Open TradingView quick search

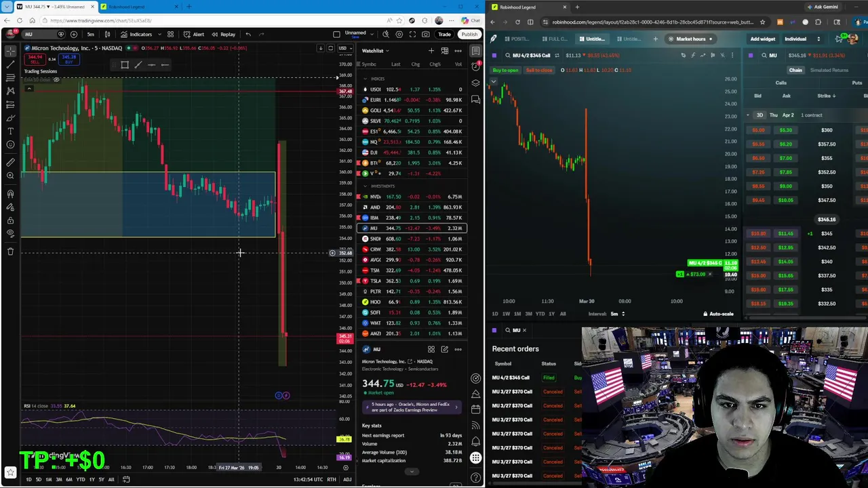click(x=386, y=34)
